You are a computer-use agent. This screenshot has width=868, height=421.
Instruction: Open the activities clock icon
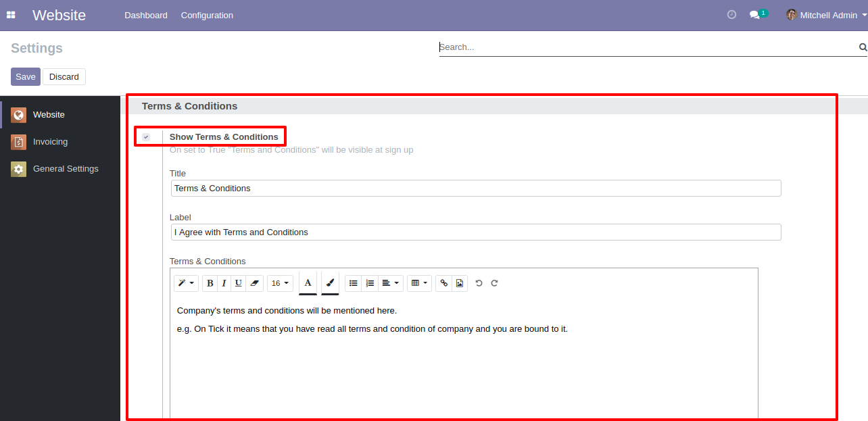coord(731,15)
